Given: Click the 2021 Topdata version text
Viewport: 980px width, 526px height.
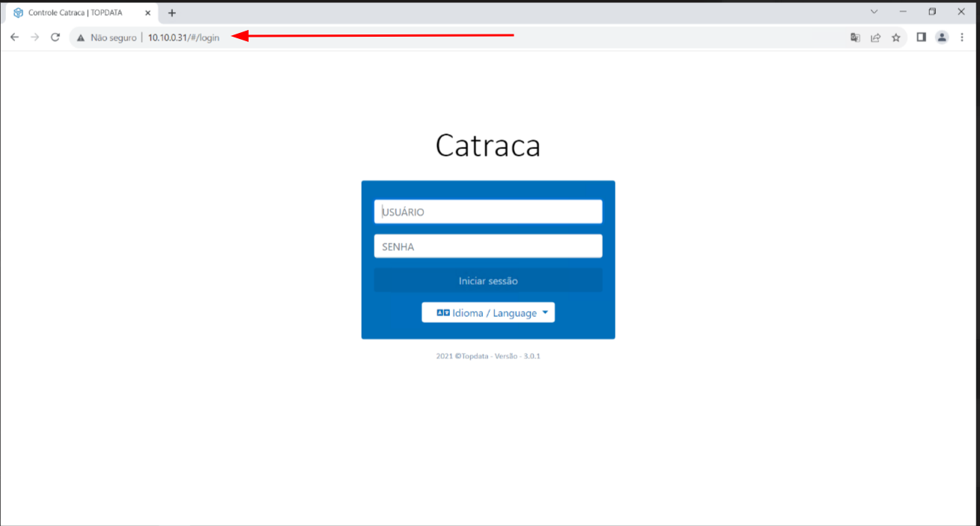Looking at the screenshot, I should [x=487, y=355].
